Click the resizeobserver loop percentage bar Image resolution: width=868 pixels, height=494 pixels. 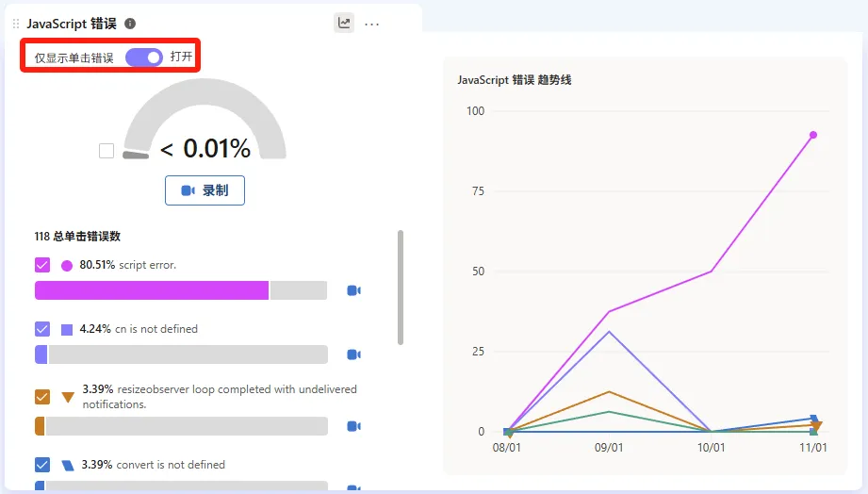[181, 426]
